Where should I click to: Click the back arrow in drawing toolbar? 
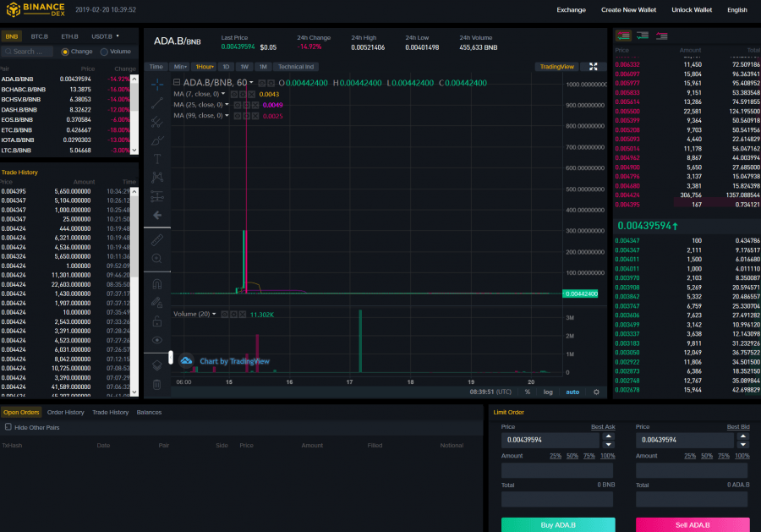pyautogui.click(x=156, y=215)
